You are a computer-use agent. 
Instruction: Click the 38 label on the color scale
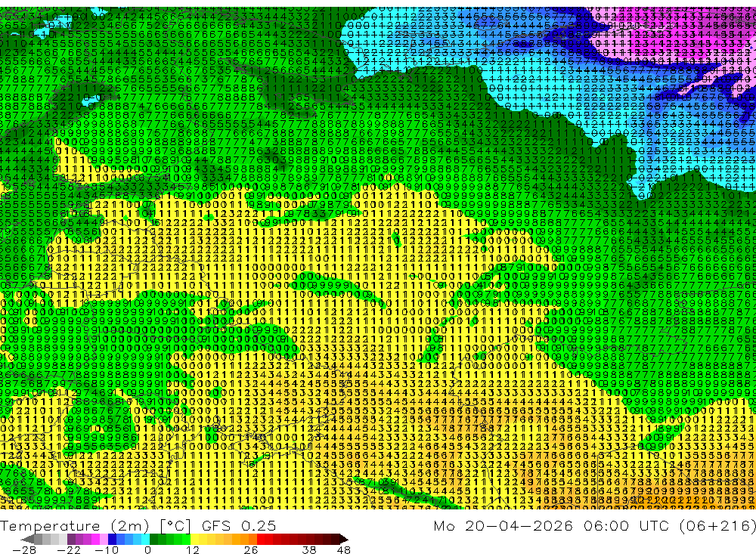[308, 549]
